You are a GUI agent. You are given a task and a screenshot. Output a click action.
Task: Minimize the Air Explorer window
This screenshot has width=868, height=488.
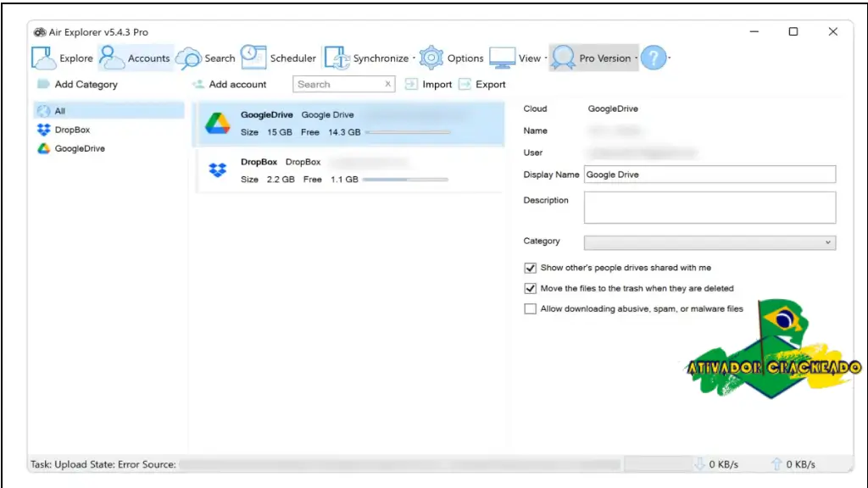754,31
